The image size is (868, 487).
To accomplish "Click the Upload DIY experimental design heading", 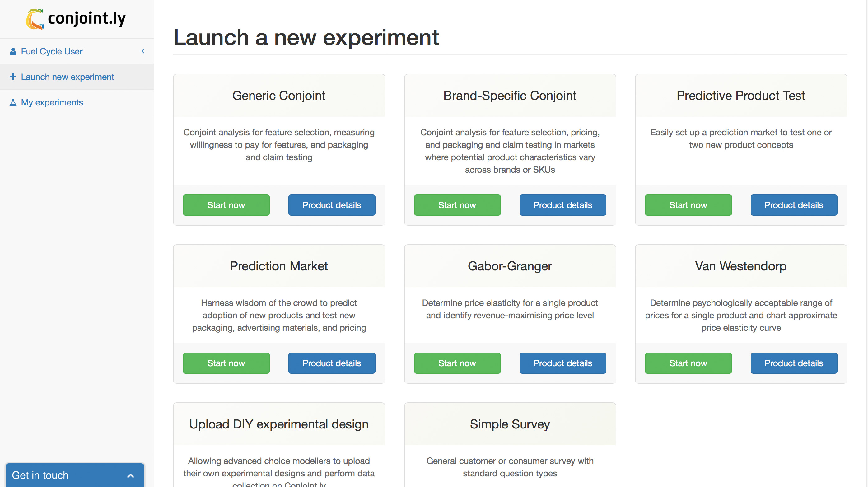I will click(279, 424).
